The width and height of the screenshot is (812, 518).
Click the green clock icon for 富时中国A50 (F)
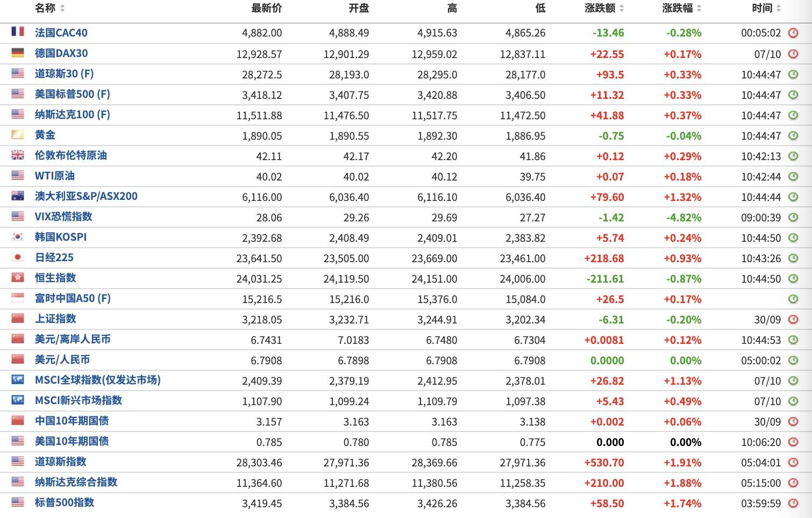click(793, 299)
